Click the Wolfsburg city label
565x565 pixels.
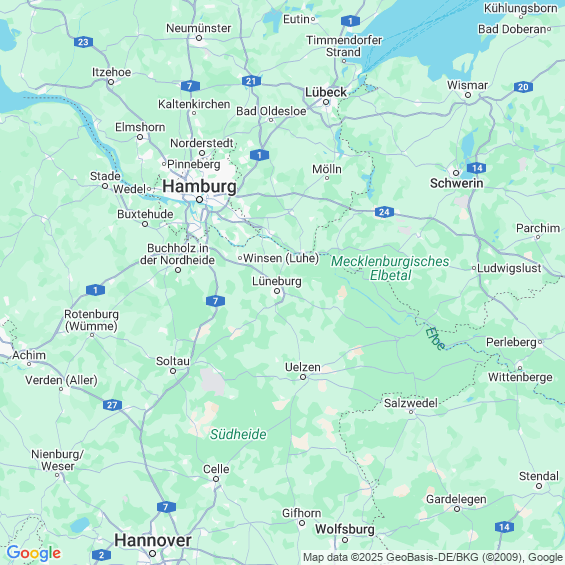point(345,529)
